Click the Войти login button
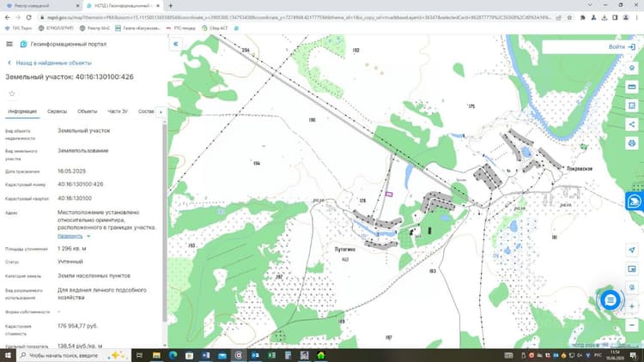 tap(622, 47)
